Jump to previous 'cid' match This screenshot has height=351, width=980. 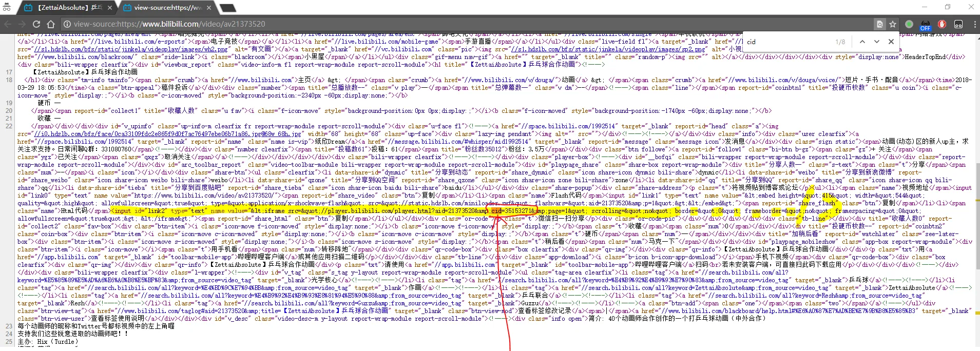click(862, 42)
